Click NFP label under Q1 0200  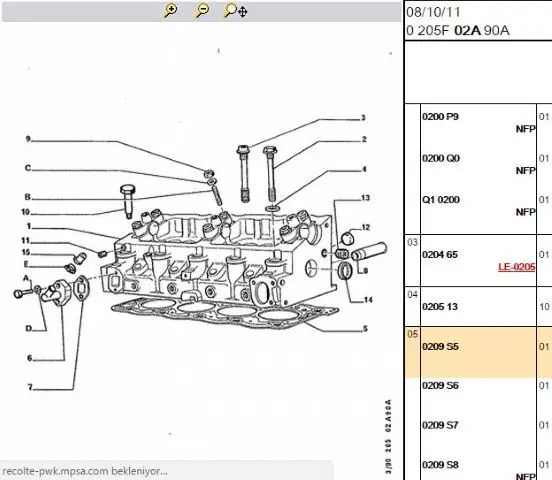point(526,212)
